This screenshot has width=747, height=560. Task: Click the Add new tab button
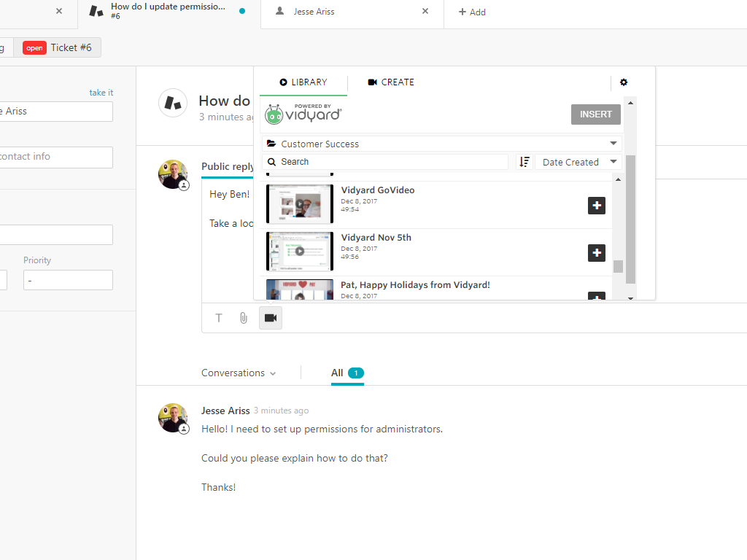pos(472,12)
